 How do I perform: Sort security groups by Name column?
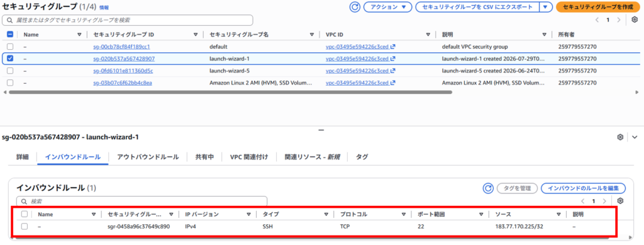[79, 35]
